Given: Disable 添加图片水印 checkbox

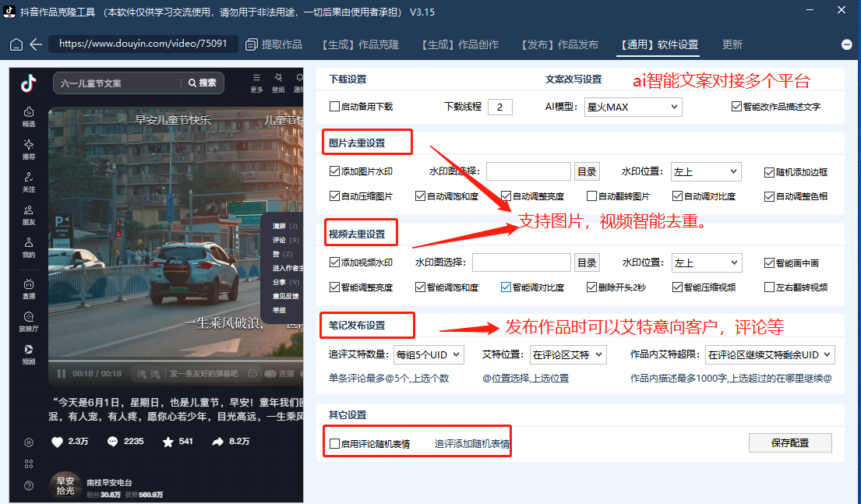Looking at the screenshot, I should [x=333, y=171].
